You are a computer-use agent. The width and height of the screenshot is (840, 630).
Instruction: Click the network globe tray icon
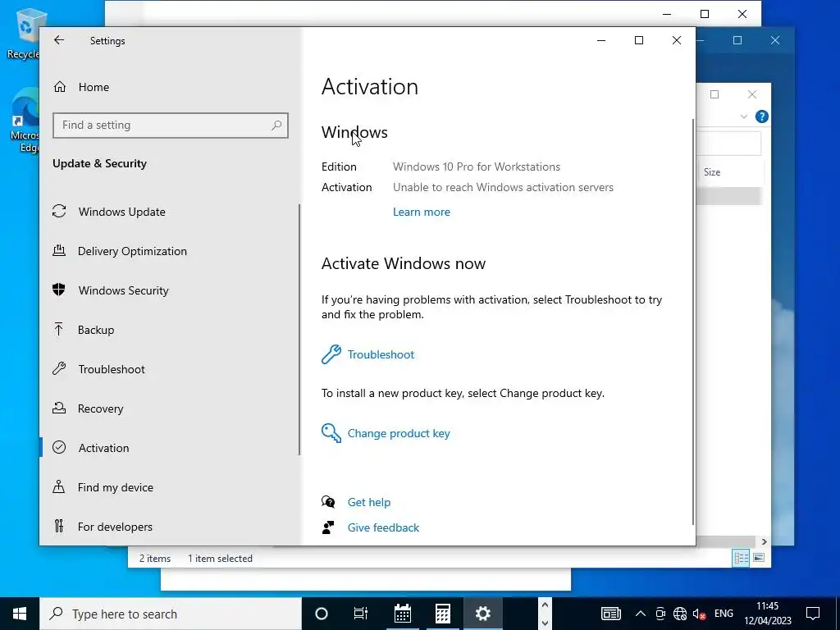pyautogui.click(x=680, y=614)
